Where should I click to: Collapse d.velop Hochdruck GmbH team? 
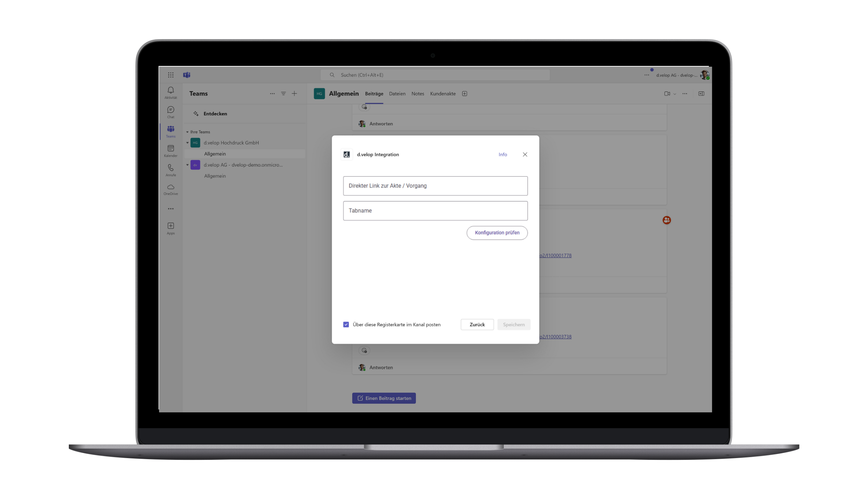coord(187,143)
